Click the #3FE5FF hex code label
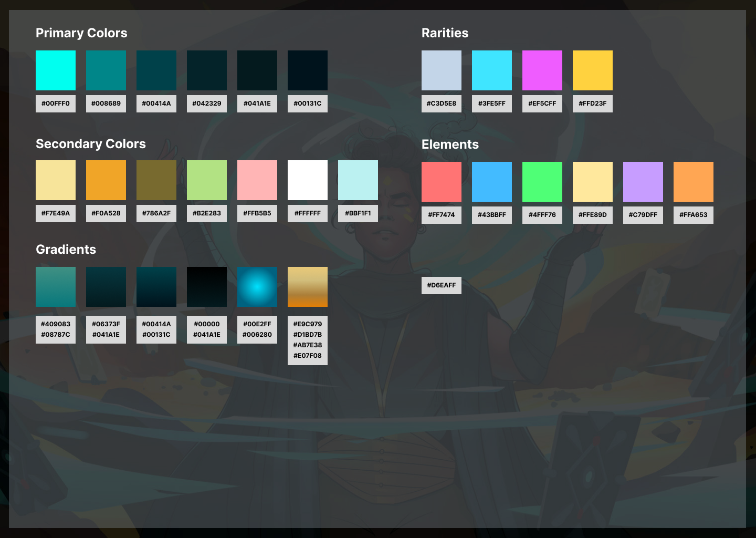The width and height of the screenshot is (756, 538). click(492, 104)
